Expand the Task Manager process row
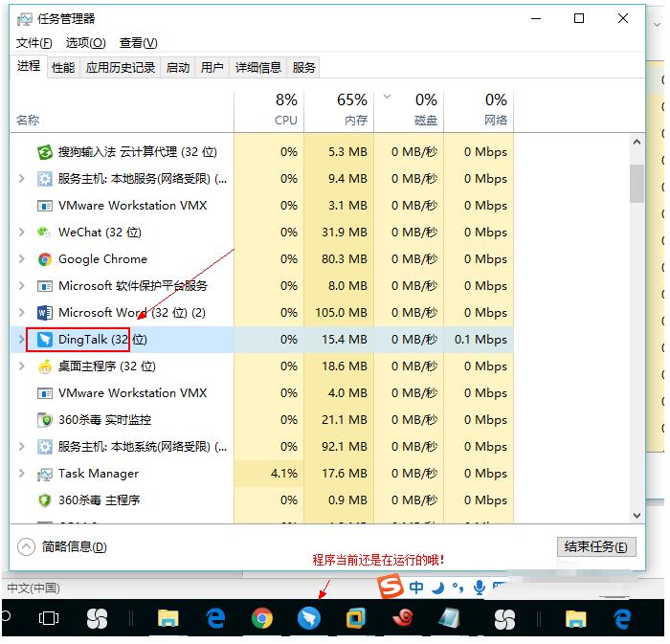 21,474
